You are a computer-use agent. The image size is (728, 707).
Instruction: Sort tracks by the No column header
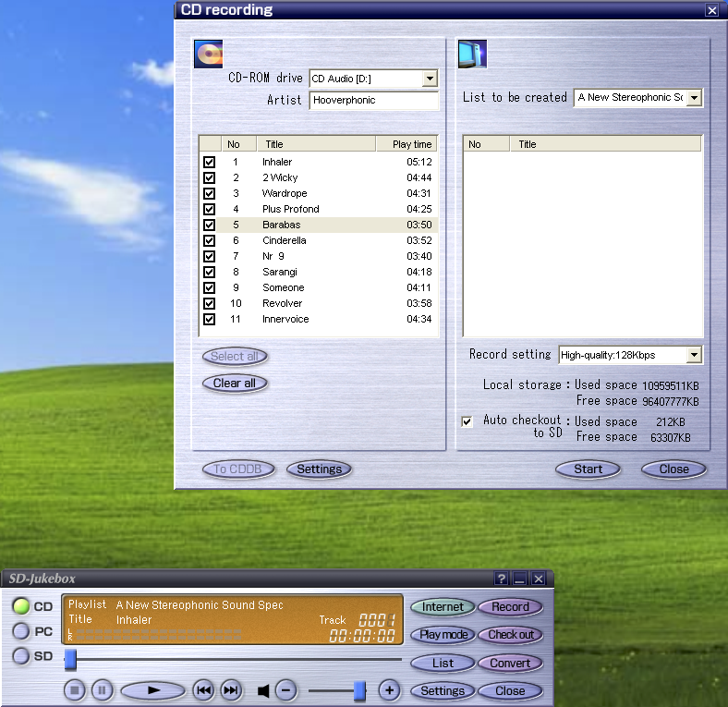tap(238, 144)
